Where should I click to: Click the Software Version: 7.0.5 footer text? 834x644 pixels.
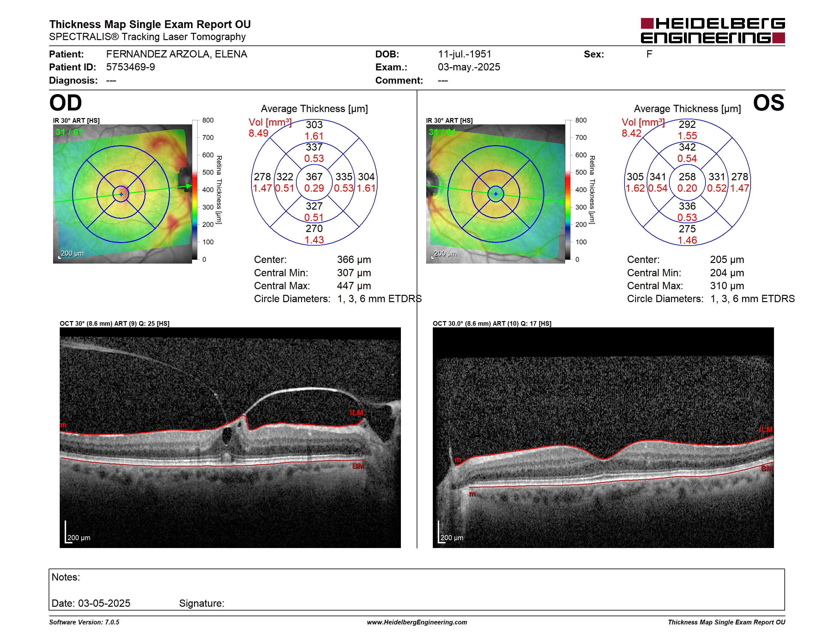pyautogui.click(x=84, y=622)
